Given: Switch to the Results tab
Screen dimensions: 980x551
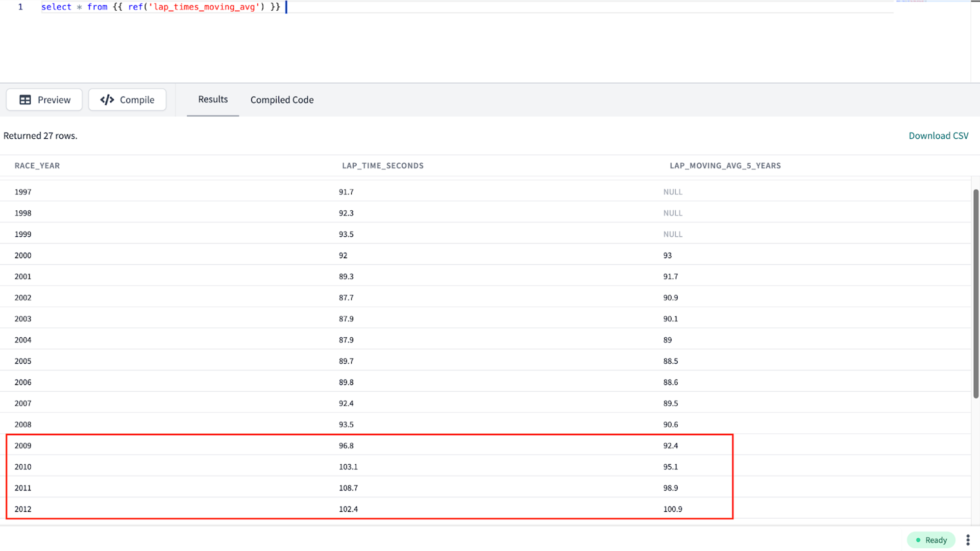Looking at the screenshot, I should tap(213, 100).
